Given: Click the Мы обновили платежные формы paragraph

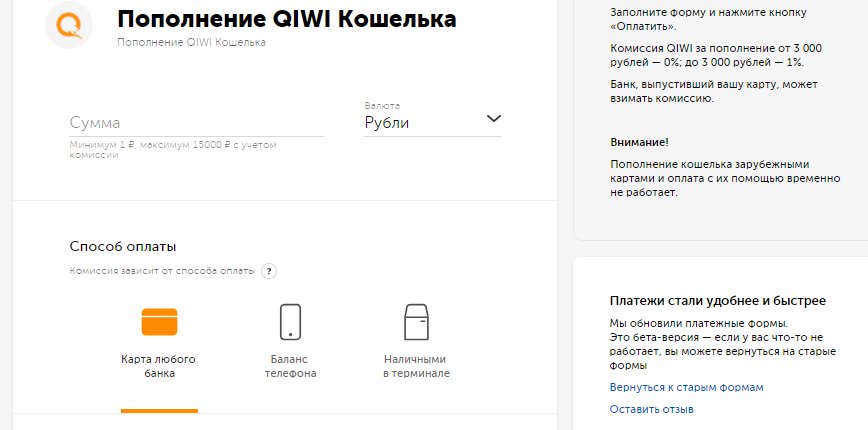Looking at the screenshot, I should tap(723, 345).
